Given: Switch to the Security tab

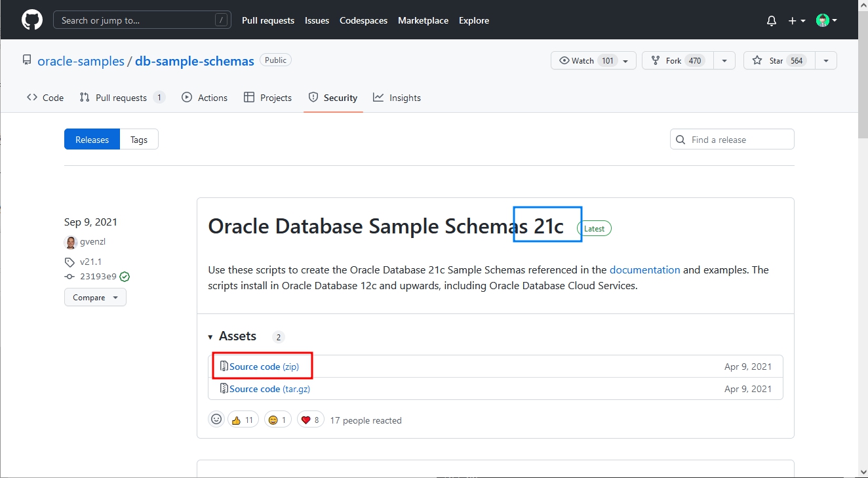Looking at the screenshot, I should 333,98.
